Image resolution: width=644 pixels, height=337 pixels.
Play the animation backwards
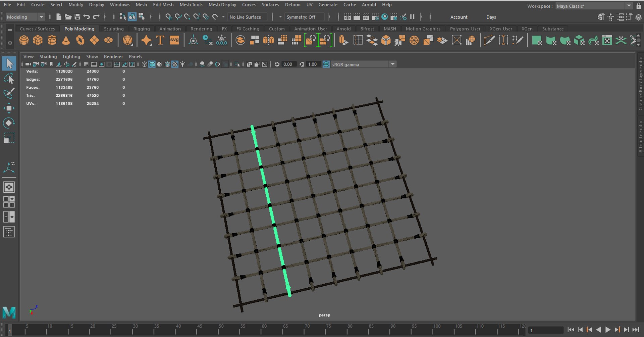(599, 330)
